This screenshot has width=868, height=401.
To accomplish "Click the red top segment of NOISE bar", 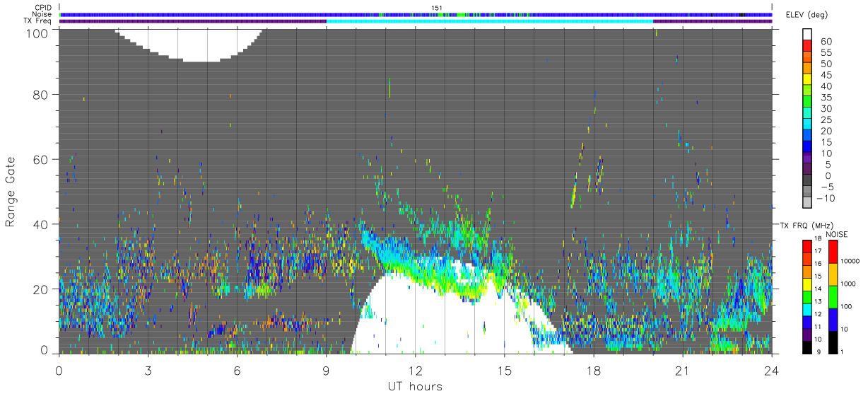I will 834,251.
